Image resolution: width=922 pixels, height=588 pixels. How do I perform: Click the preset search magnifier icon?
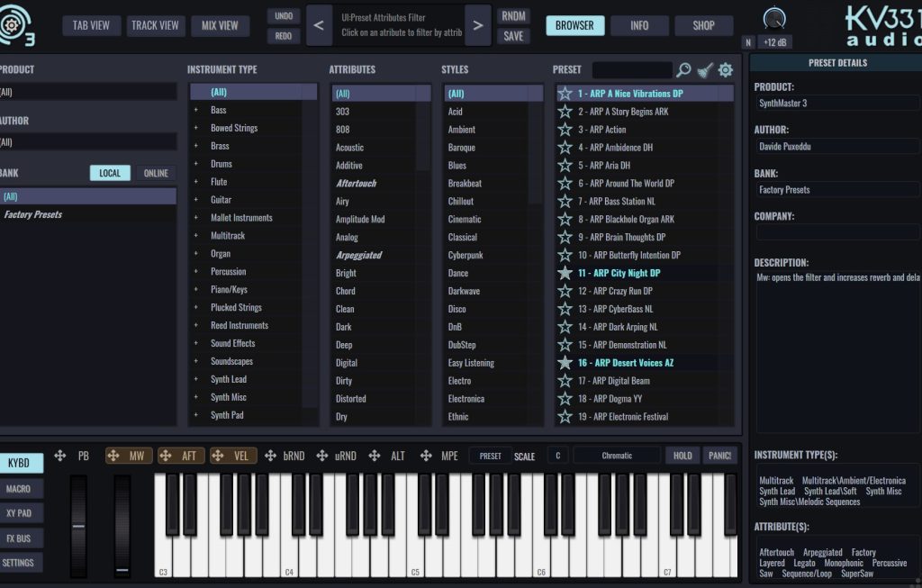683,70
